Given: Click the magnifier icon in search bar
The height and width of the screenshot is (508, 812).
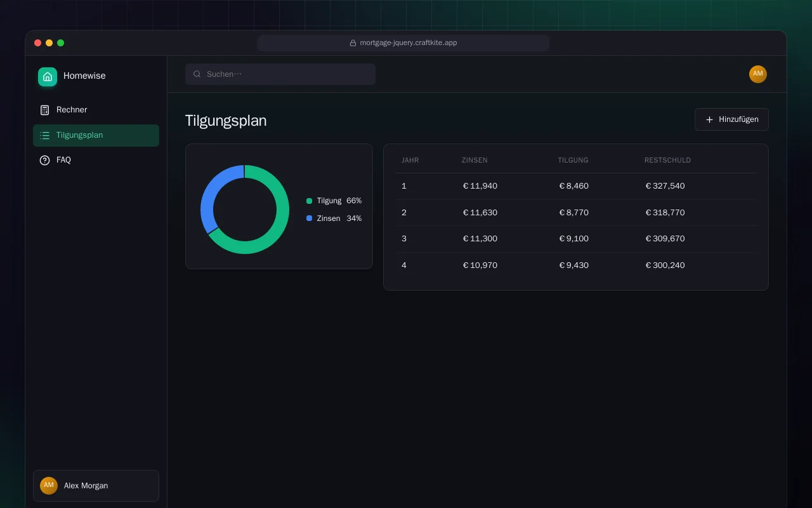Looking at the screenshot, I should (197, 74).
